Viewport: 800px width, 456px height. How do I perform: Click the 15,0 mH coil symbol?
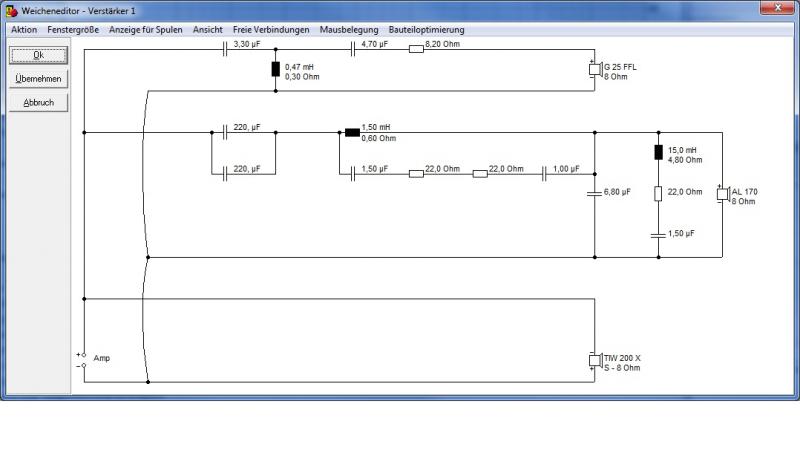click(658, 152)
